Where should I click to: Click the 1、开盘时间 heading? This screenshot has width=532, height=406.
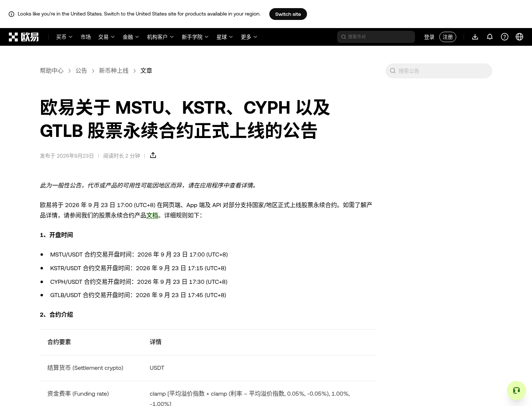coord(57,235)
